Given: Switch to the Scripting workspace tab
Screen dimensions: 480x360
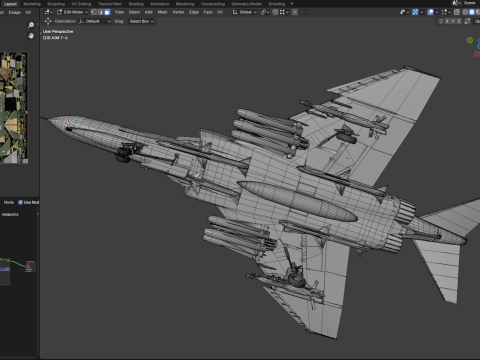Looking at the screenshot, I should coord(276,4).
